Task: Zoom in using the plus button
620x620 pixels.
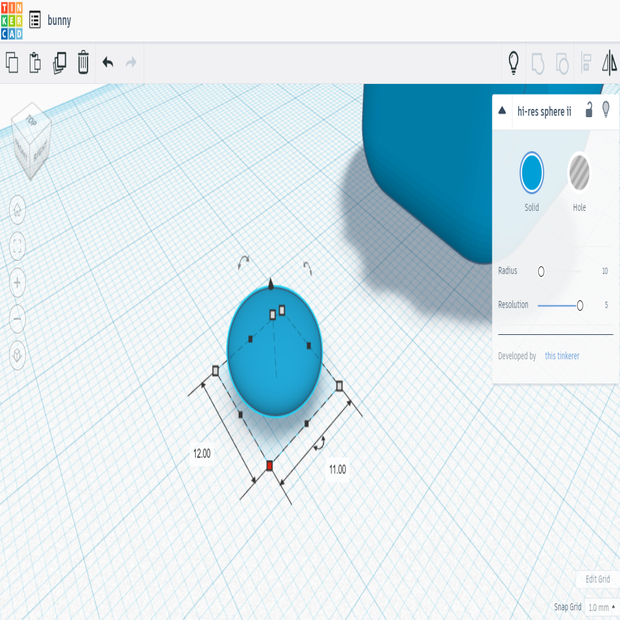Action: [17, 283]
